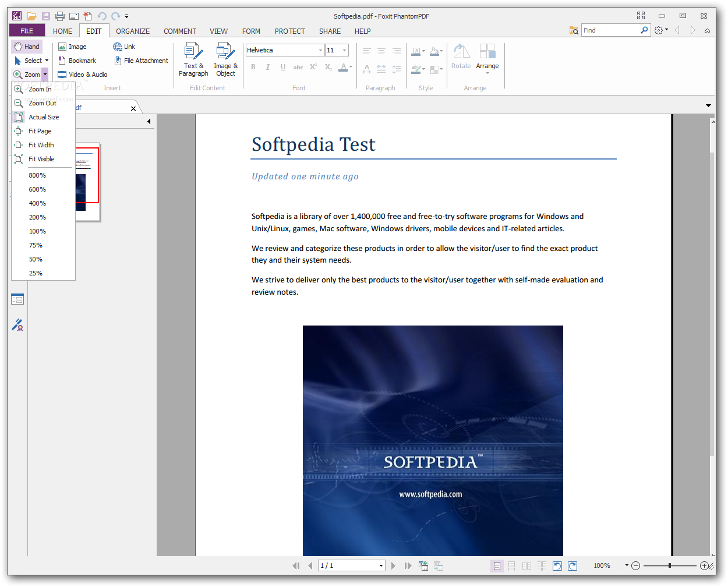The height and width of the screenshot is (587, 728).
Task: Click the zoom out minus button
Action: (x=636, y=565)
